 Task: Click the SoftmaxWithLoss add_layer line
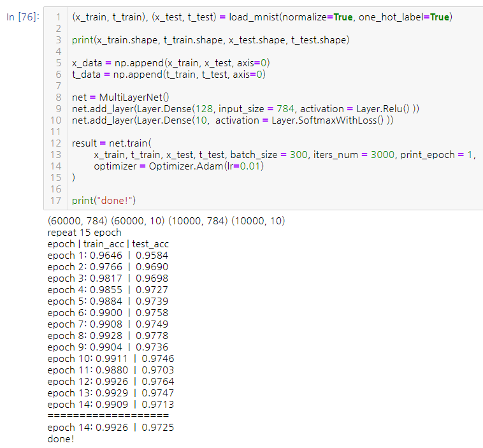[233, 120]
